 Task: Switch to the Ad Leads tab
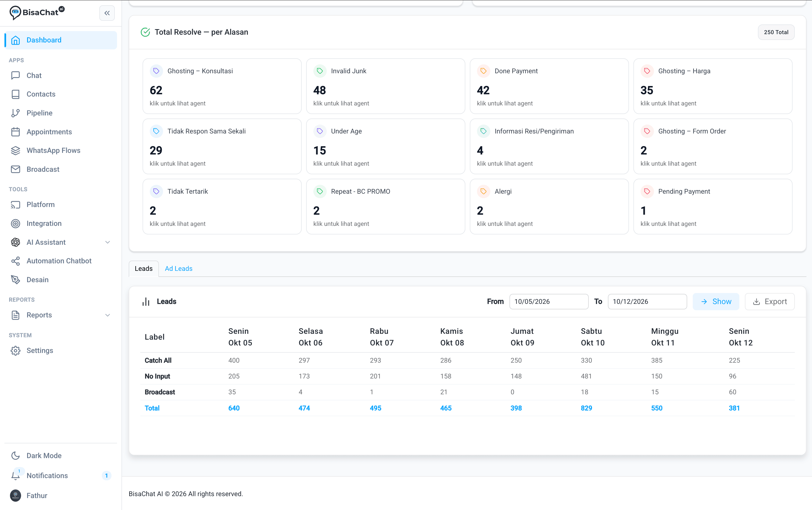pyautogui.click(x=179, y=269)
